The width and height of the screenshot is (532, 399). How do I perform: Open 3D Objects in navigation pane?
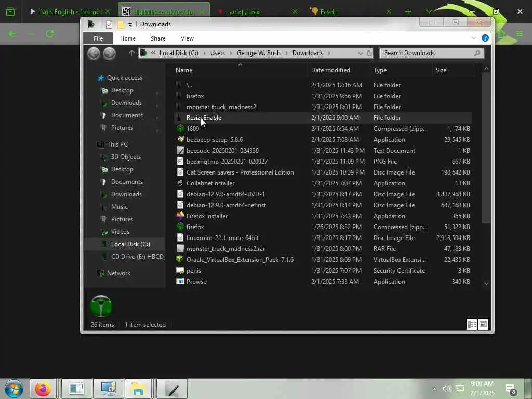coord(126,157)
